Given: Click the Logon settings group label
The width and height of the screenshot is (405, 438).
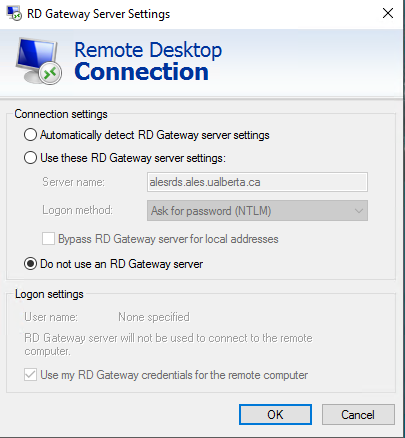Looking at the screenshot, I should 49,294.
